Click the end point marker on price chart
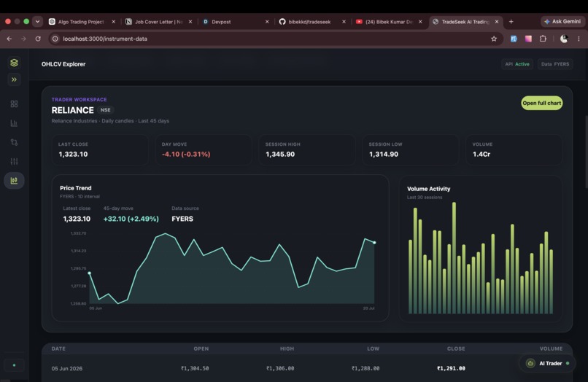Image resolution: width=588 pixels, height=382 pixels. click(374, 243)
